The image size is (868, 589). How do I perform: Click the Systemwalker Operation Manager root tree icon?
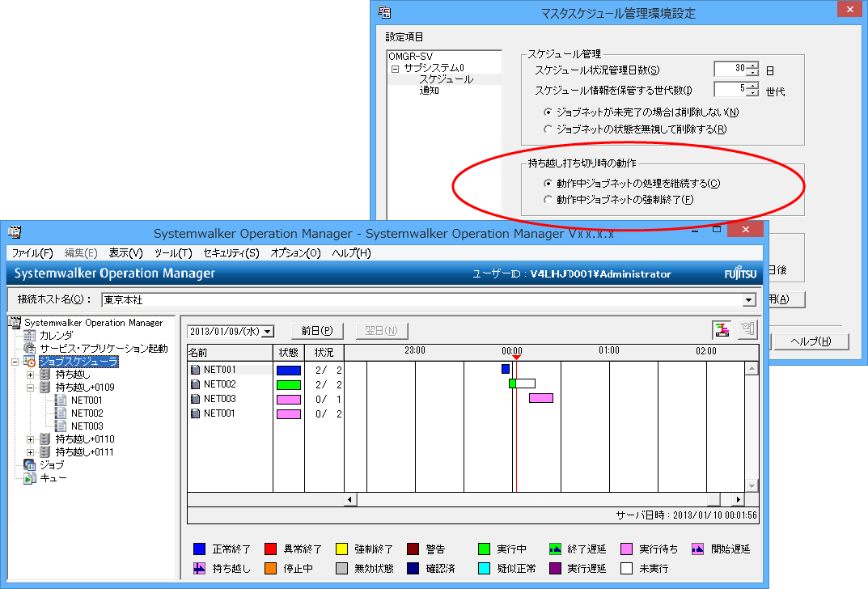pyautogui.click(x=15, y=322)
